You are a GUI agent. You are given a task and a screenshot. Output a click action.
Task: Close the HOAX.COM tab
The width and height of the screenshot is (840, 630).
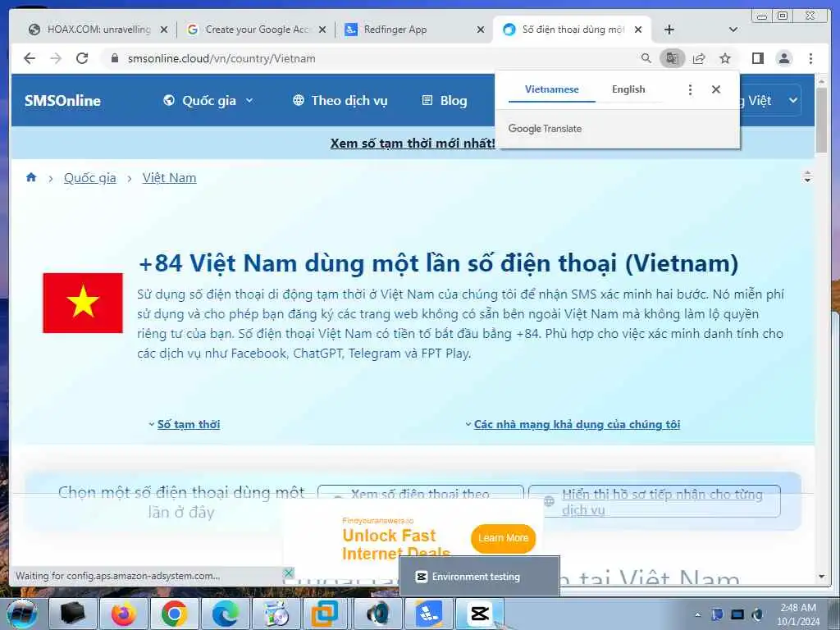point(164,30)
